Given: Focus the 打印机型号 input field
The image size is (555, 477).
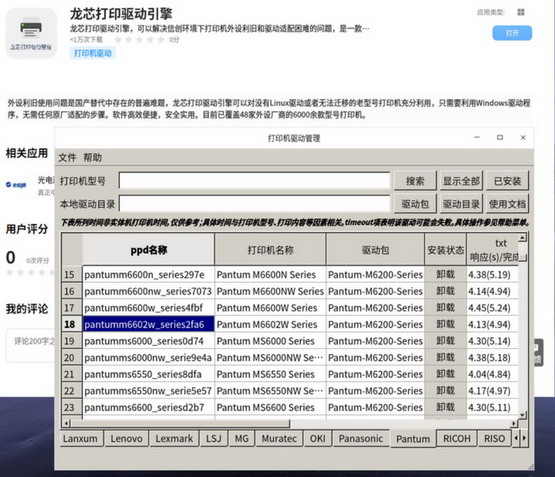Looking at the screenshot, I should click(x=254, y=181).
